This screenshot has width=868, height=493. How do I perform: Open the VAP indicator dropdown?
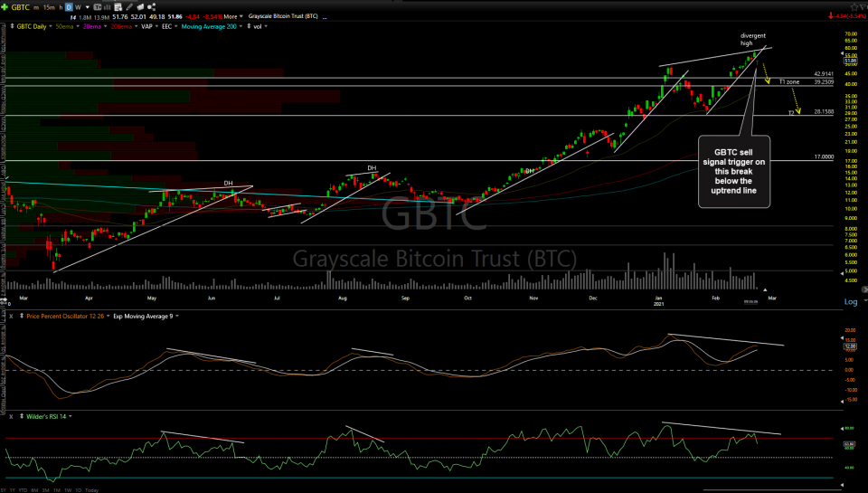point(156,26)
